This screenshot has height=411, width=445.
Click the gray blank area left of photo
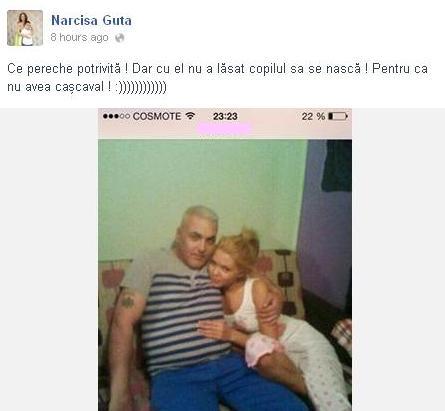coord(49,259)
